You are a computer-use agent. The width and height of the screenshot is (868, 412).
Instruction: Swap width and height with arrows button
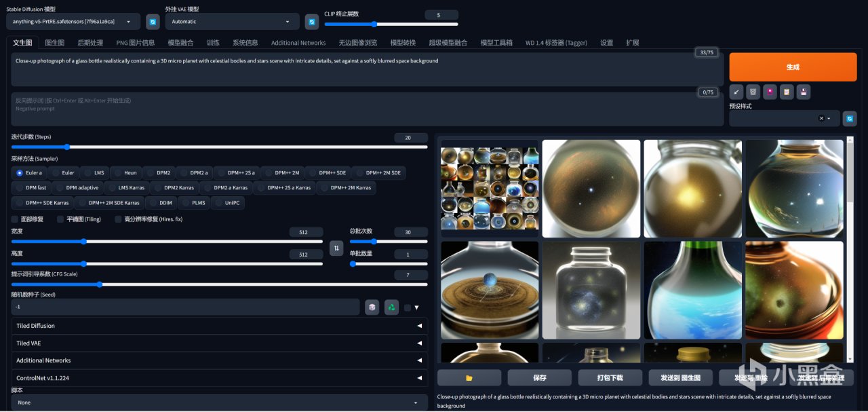336,248
